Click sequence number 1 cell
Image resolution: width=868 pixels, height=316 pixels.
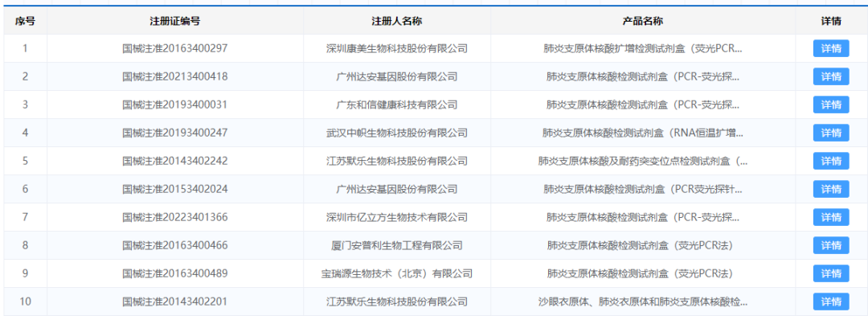click(x=25, y=49)
